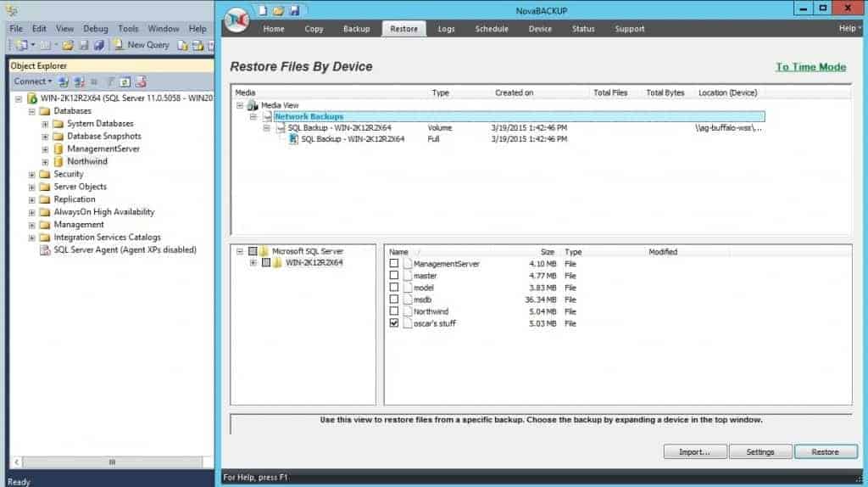Check the master file checkbox
Viewport: 868px width, 487px height.
393,275
